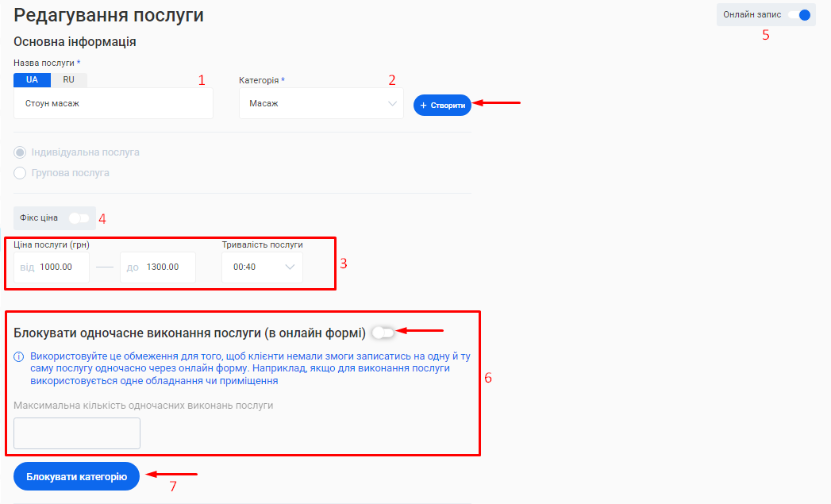Image resolution: width=831 pixels, height=504 pixels.
Task: Click the chevron of the Категорія dropdown
Action: [392, 104]
